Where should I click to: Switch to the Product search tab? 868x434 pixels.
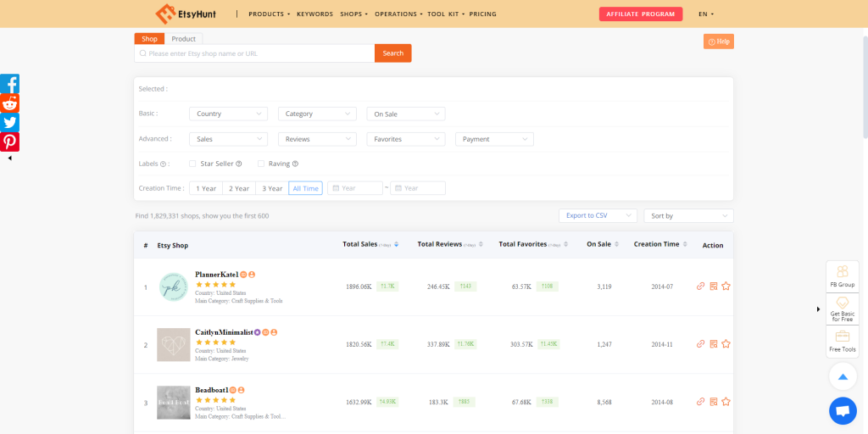183,39
